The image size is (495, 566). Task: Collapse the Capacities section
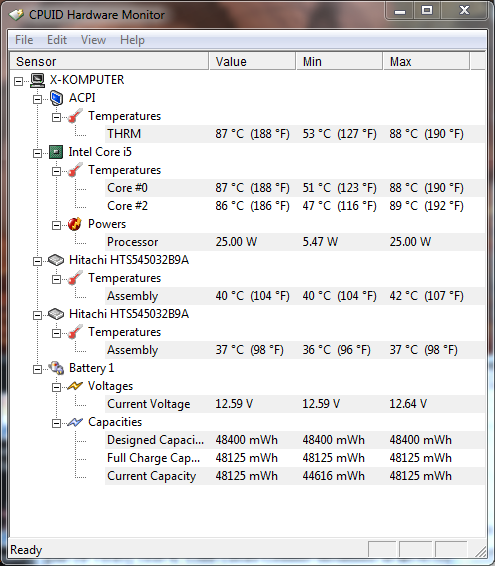(x=56, y=423)
